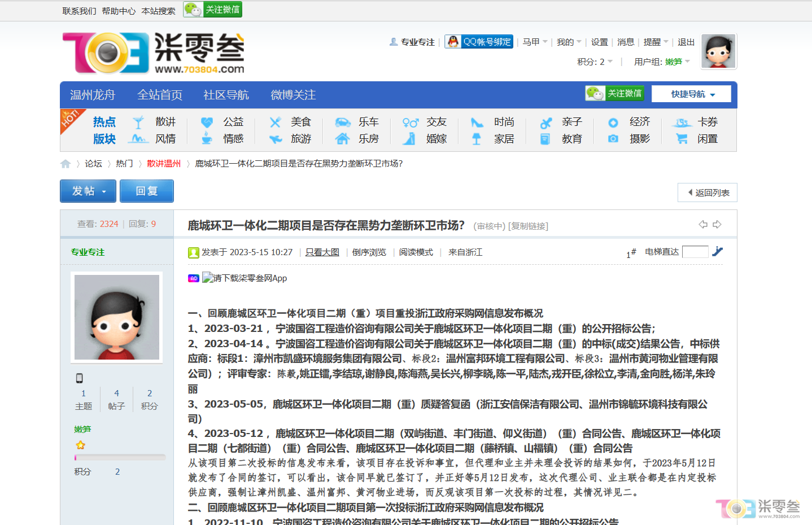812x525 pixels.
Task: Click the 闲置 shopping cart icon
Action: (682, 139)
